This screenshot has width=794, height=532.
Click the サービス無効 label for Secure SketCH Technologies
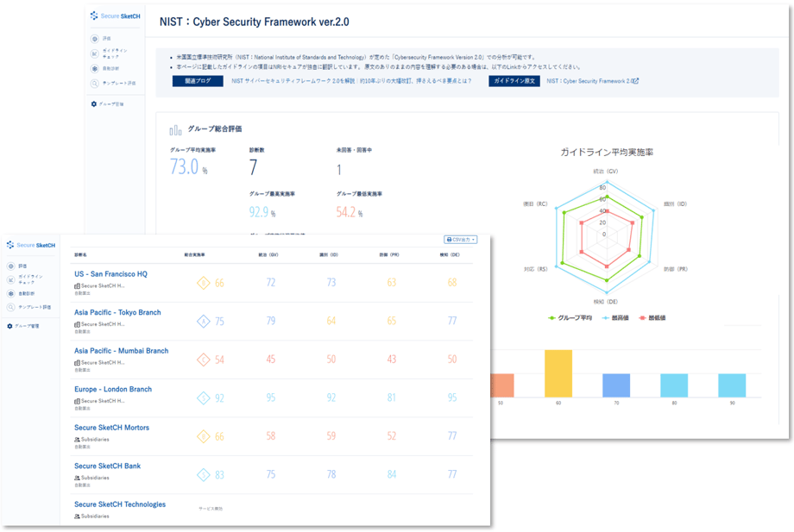(x=210, y=509)
